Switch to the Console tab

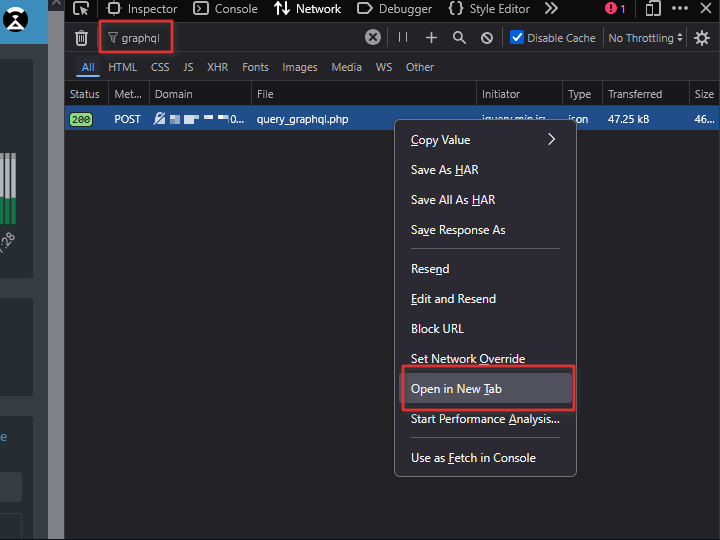(225, 9)
